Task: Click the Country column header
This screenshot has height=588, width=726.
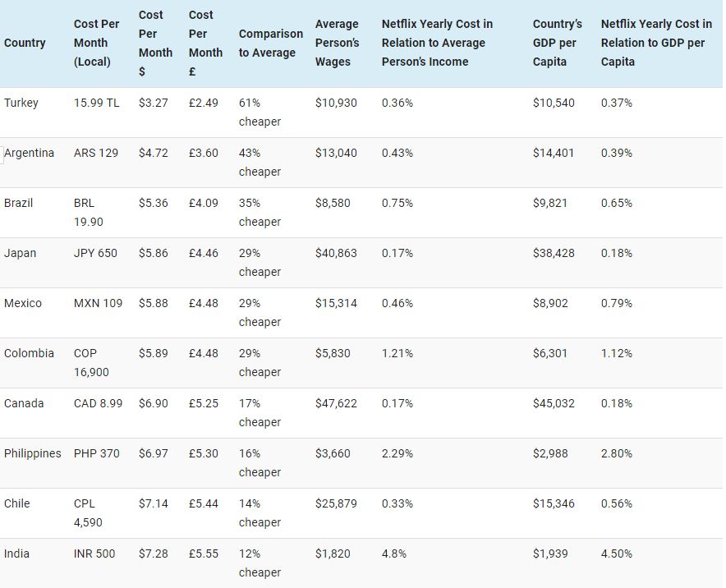Action: pos(25,43)
